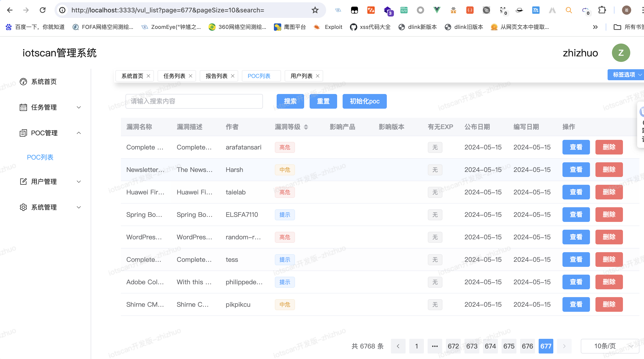Image resolution: width=644 pixels, height=359 pixels.
Task: Click the 系统首页 dashboard icon in sidebar
Action: 23,82
